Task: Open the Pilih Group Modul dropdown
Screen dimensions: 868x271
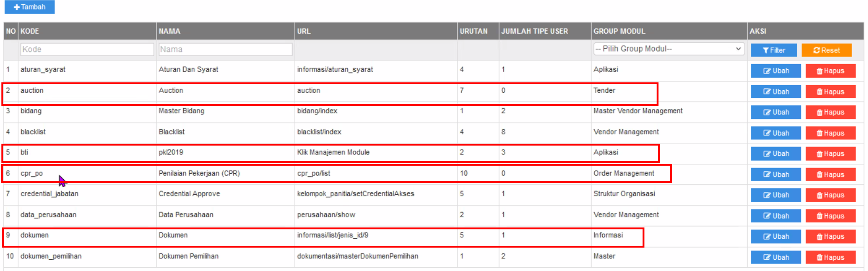Action: (x=668, y=49)
